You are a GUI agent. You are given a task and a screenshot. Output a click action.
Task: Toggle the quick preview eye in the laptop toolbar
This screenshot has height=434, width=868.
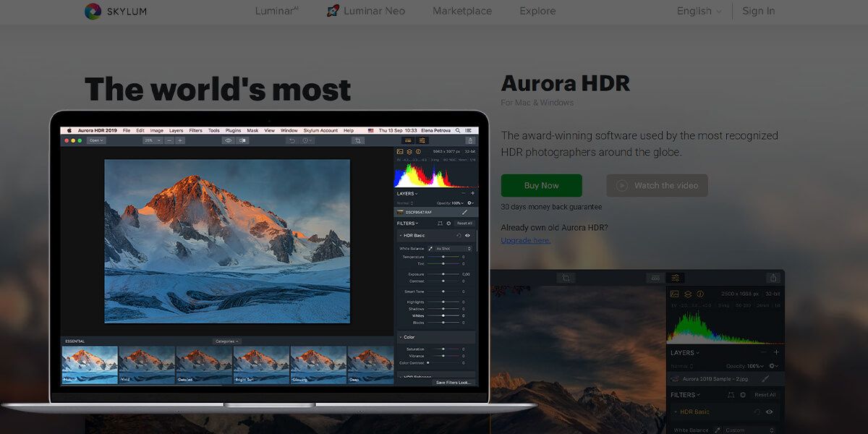(x=228, y=140)
